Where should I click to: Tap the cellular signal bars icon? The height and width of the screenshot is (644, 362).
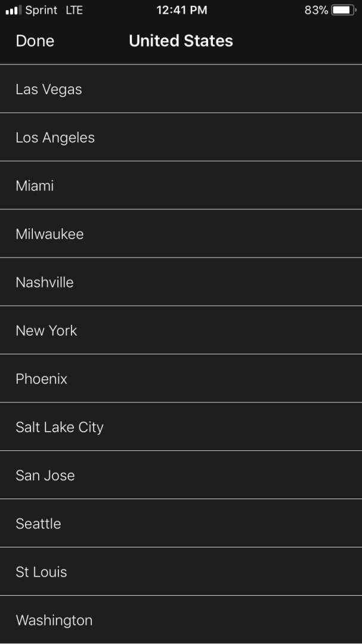pyautogui.click(x=13, y=10)
